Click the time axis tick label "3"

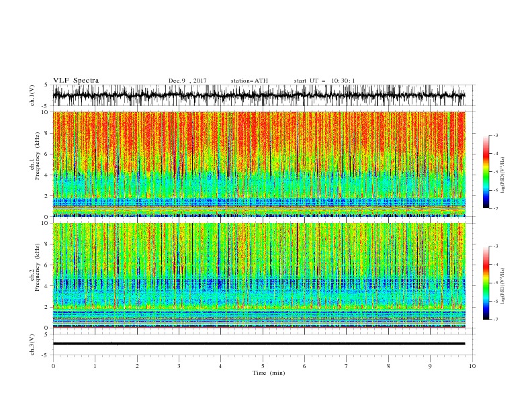[x=179, y=366]
